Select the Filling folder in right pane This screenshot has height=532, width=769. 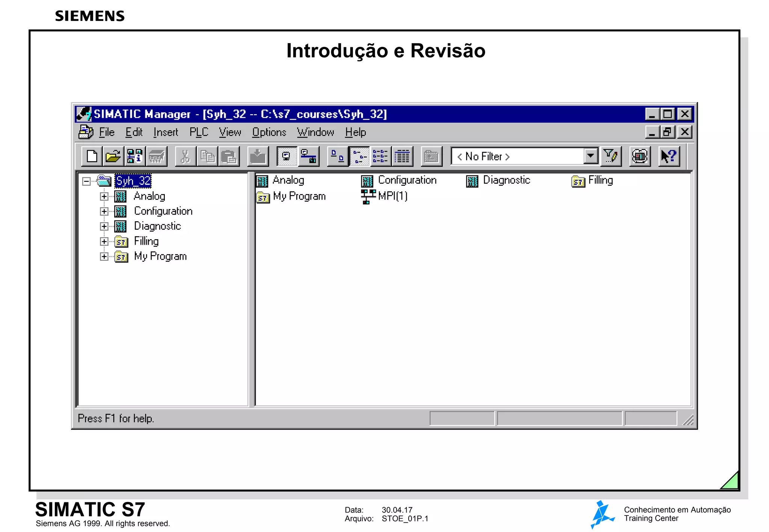click(600, 180)
